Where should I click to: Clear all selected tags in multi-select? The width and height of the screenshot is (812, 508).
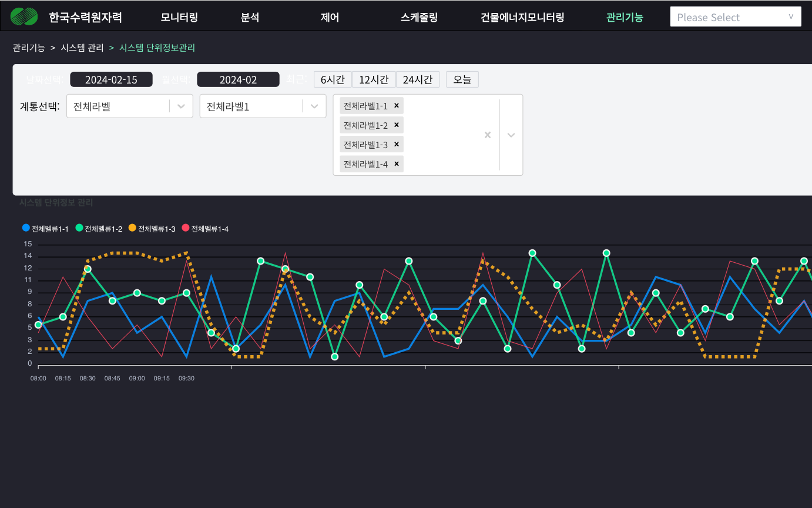(x=487, y=135)
